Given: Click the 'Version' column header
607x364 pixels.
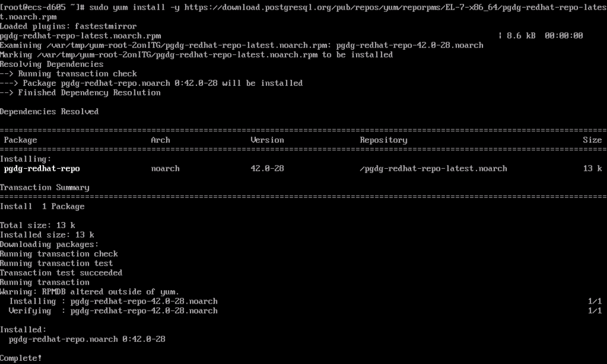Looking at the screenshot, I should (267, 140).
